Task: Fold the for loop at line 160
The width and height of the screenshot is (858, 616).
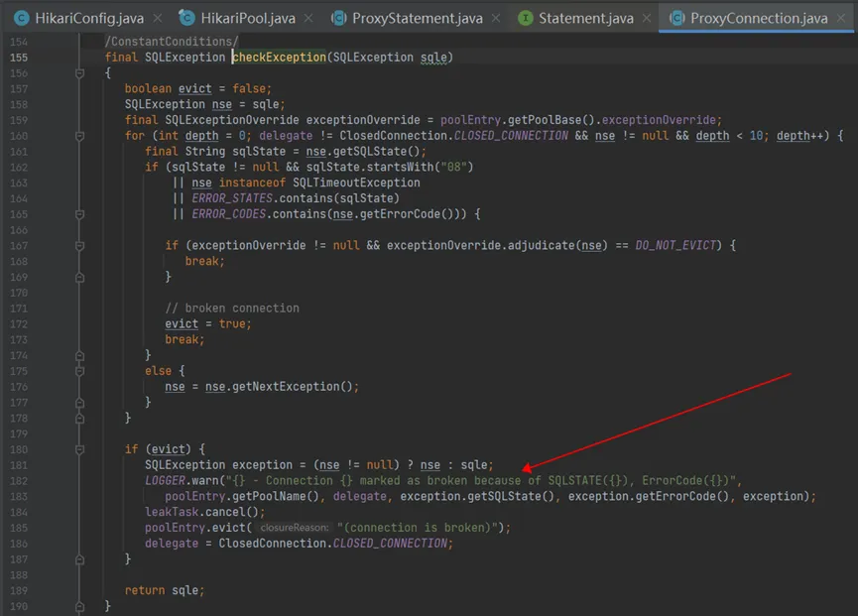Action: click(x=80, y=136)
